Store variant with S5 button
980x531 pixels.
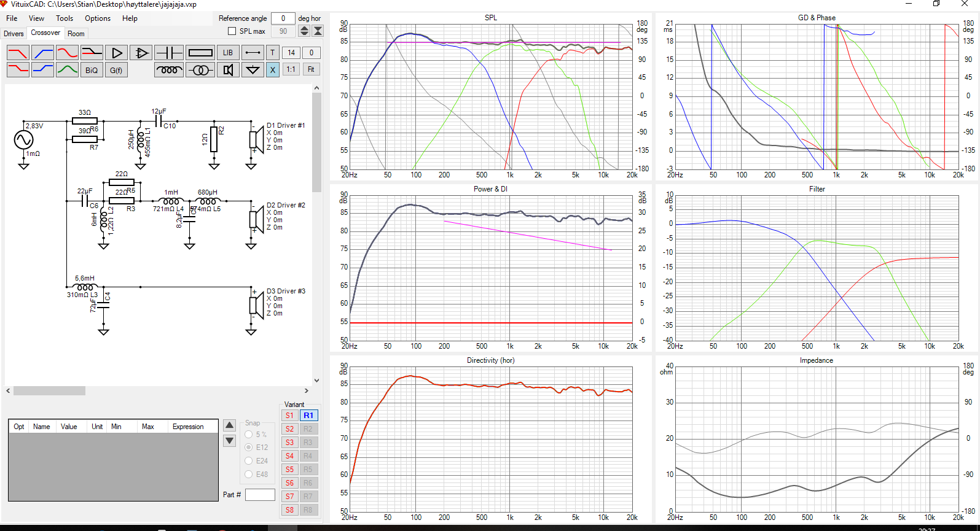click(290, 470)
